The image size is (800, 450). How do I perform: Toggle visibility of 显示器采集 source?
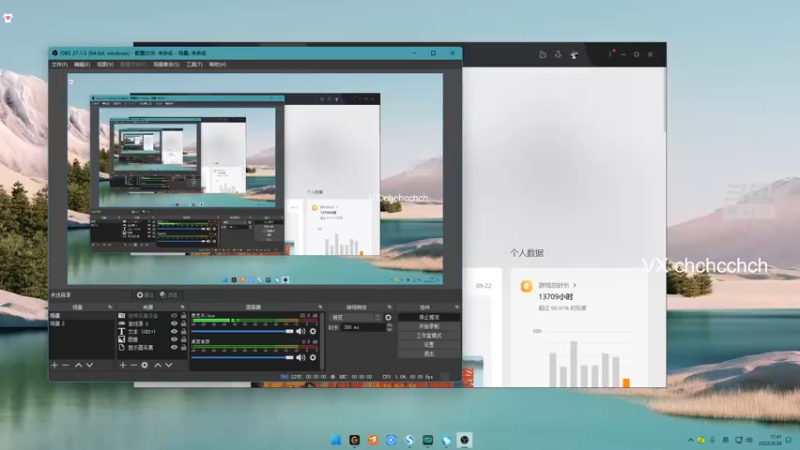click(x=174, y=347)
